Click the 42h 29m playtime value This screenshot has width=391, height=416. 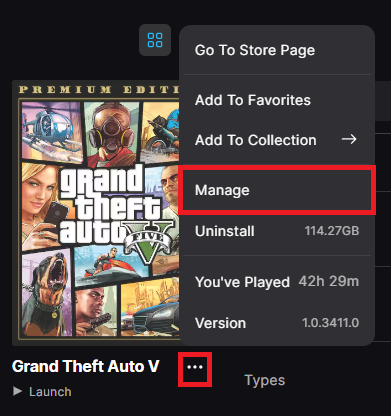tap(329, 281)
